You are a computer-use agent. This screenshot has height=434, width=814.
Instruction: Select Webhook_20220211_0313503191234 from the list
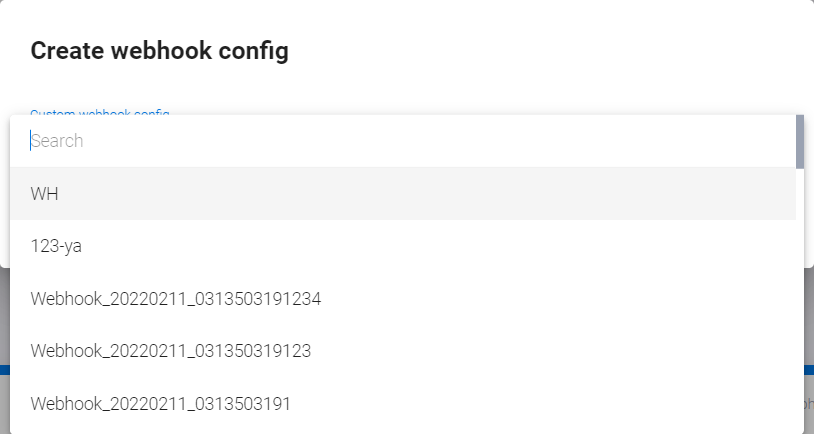[176, 298]
